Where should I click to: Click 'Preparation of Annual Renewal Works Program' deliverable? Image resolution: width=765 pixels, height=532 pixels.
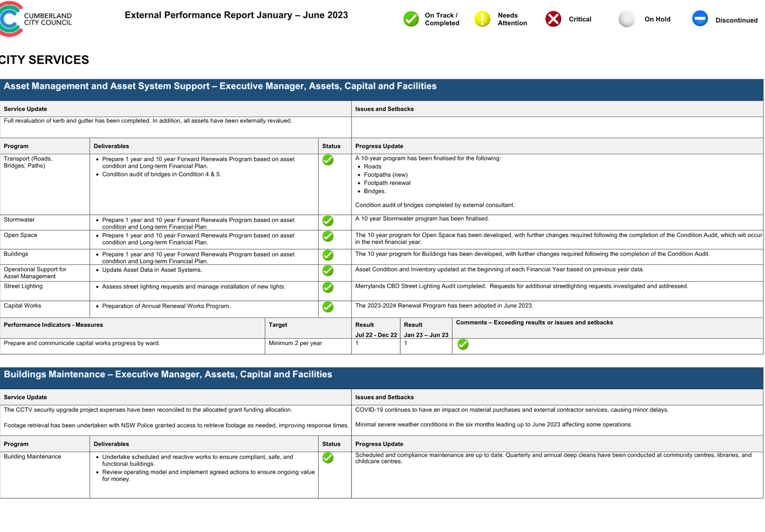click(x=166, y=306)
